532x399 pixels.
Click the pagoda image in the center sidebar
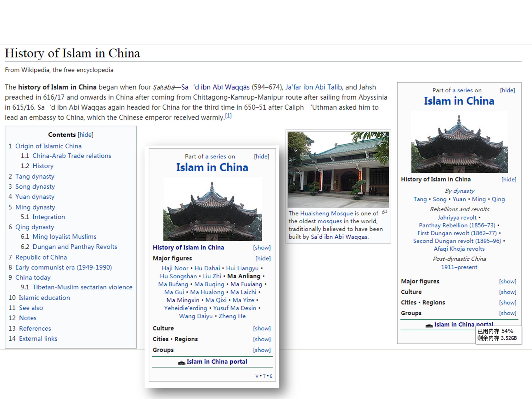click(x=212, y=209)
